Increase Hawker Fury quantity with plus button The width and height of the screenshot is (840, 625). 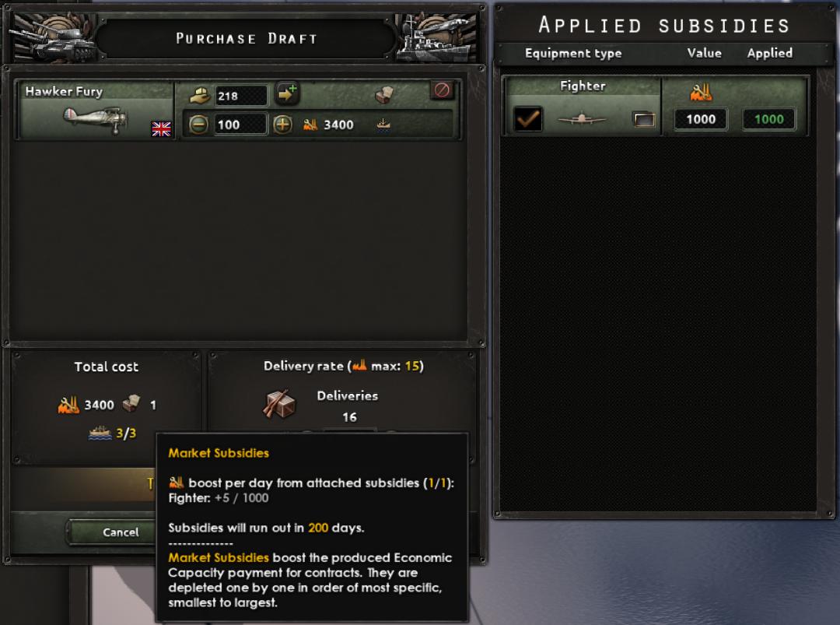[x=283, y=125]
